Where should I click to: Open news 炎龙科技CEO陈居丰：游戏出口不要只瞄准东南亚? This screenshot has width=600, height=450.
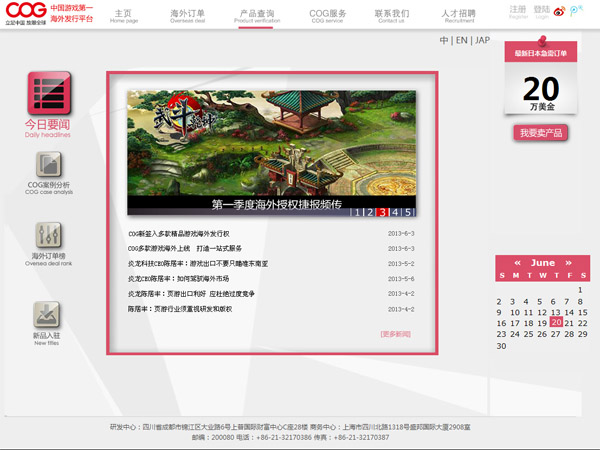198,264
